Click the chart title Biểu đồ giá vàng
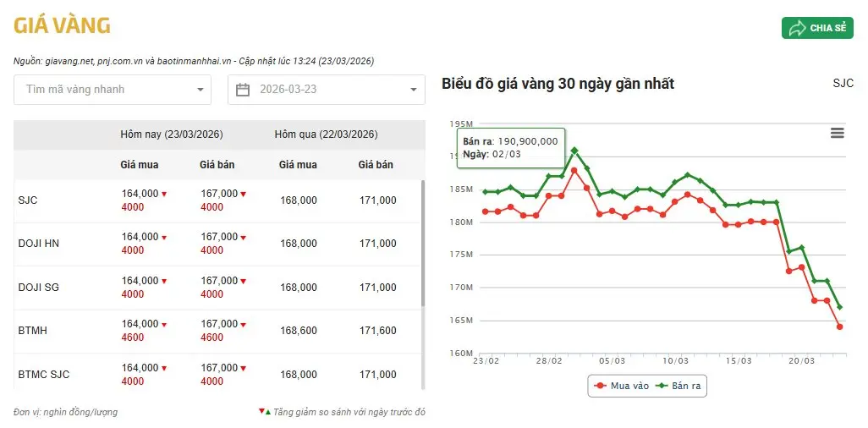868x428 pixels. tap(558, 84)
